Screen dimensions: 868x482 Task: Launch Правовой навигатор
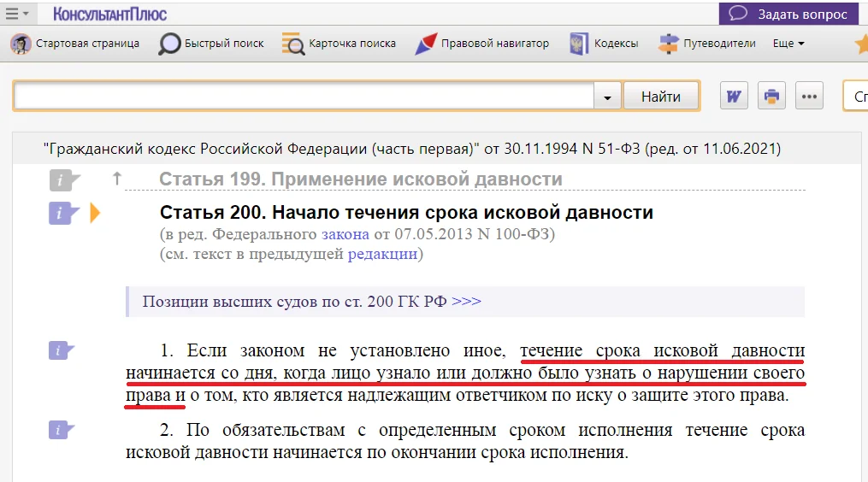pos(482,44)
